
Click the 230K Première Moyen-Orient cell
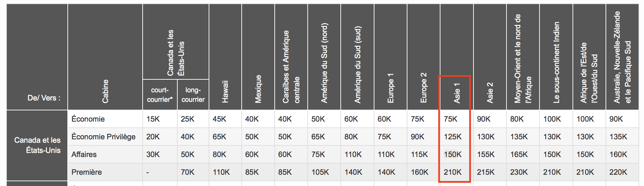[519, 172]
